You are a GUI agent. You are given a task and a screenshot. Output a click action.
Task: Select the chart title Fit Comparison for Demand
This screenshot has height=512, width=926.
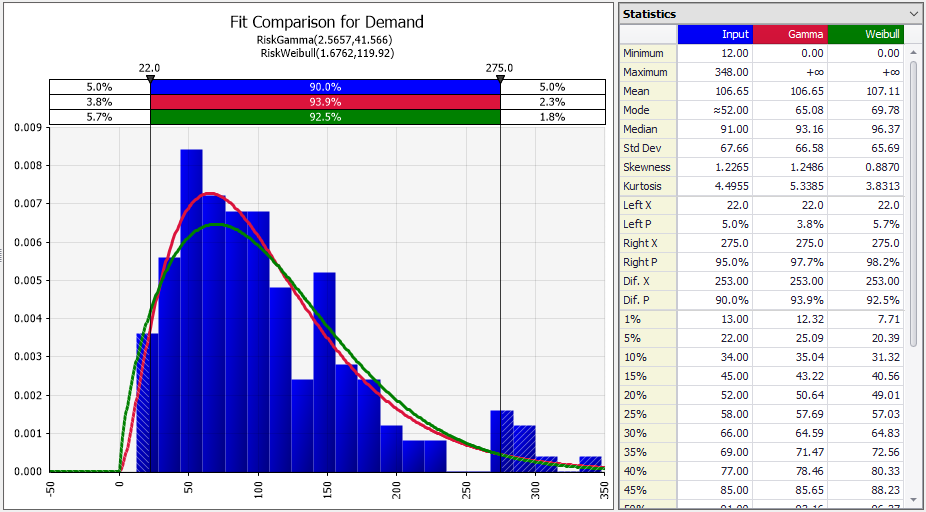point(325,22)
